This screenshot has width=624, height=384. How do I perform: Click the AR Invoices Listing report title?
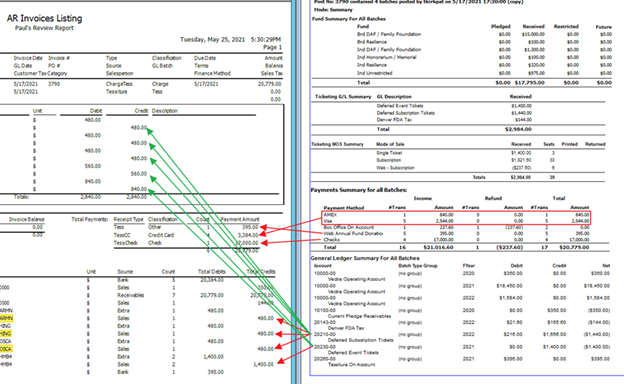point(44,18)
